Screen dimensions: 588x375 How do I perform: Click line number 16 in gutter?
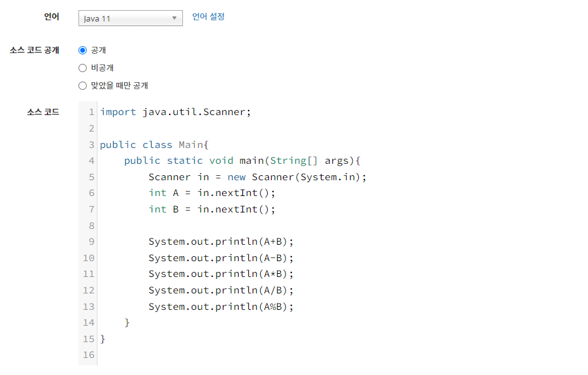pyautogui.click(x=89, y=355)
